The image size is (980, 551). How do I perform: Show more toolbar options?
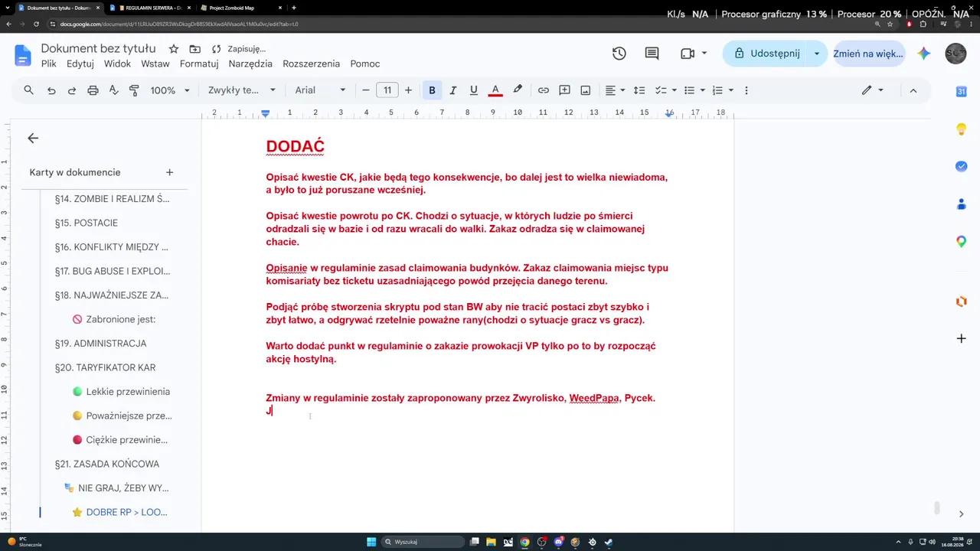click(746, 90)
